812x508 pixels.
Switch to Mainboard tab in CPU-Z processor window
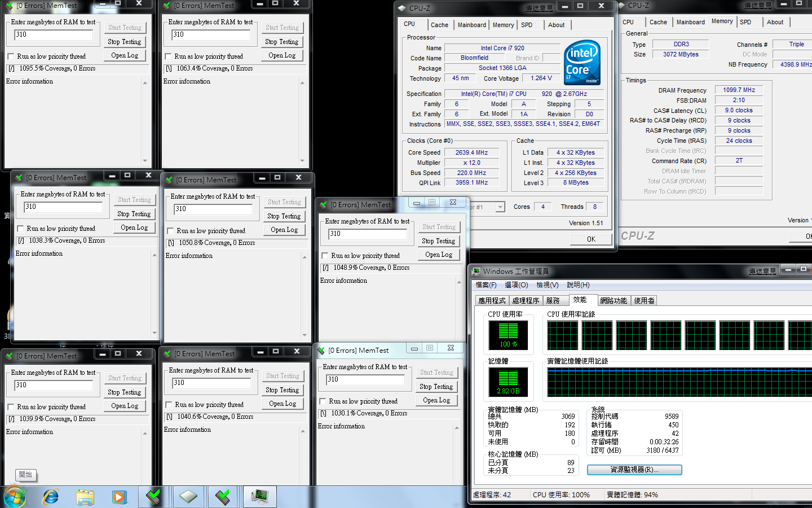coord(471,25)
